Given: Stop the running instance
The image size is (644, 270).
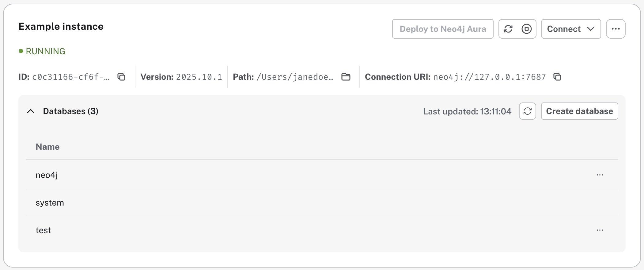Looking at the screenshot, I should pyautogui.click(x=526, y=29).
